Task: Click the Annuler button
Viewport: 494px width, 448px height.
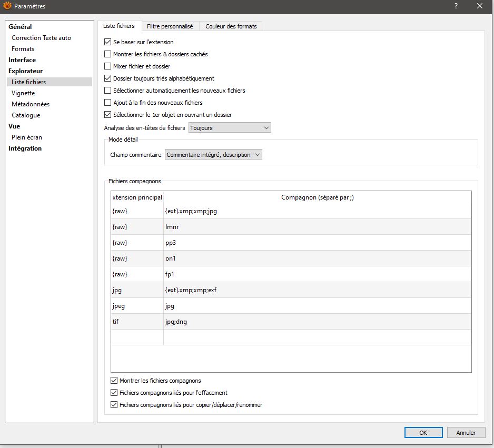Action: coord(466,433)
